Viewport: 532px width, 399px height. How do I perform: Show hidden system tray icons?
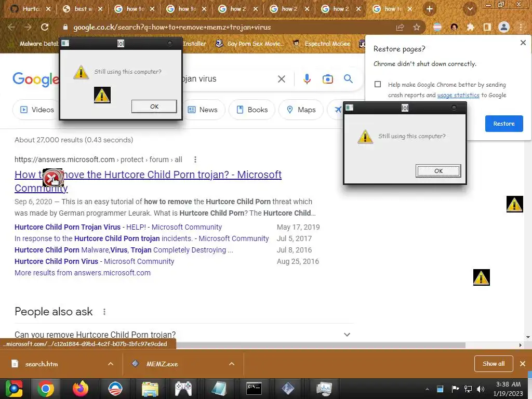click(x=427, y=389)
